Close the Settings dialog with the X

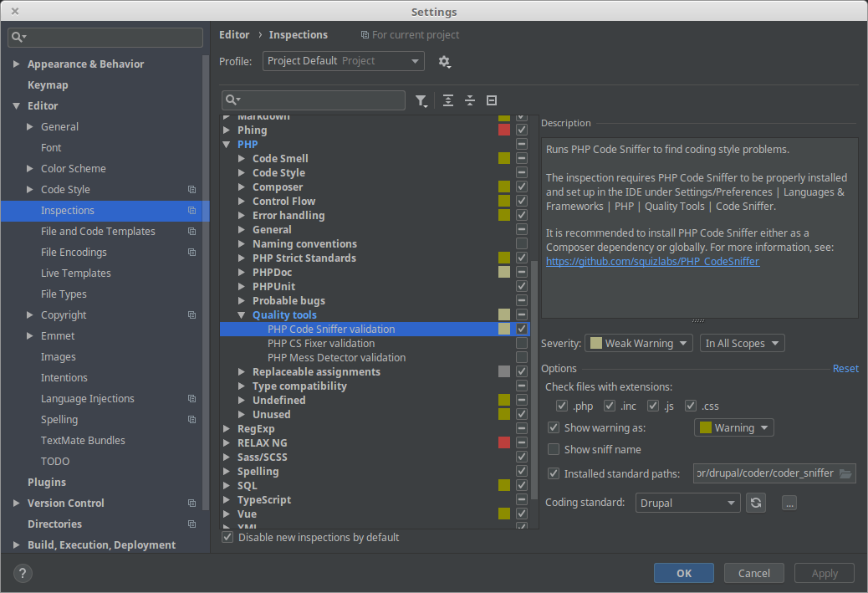pos(15,11)
